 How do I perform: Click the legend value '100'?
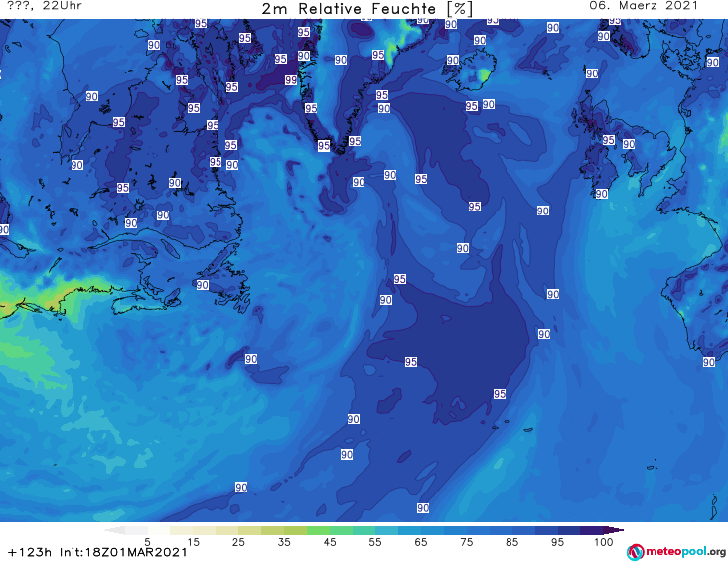[603, 542]
